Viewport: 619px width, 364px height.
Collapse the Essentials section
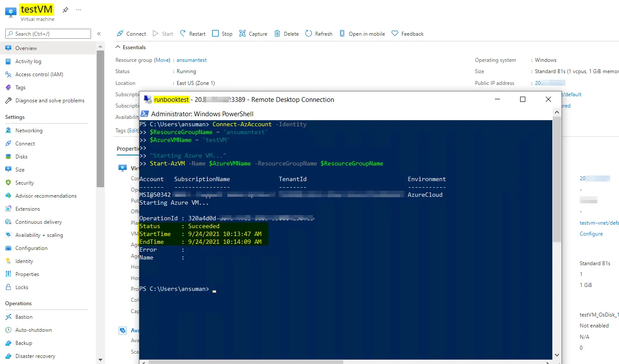tap(117, 47)
